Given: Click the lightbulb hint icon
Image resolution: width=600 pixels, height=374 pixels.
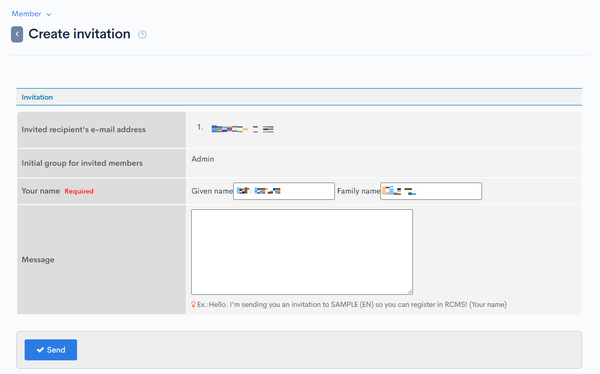Looking at the screenshot, I should (194, 305).
